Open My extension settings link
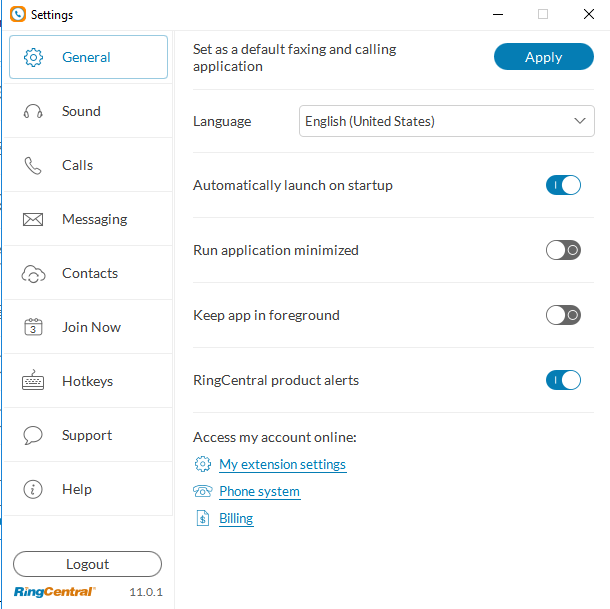Image resolution: width=610 pixels, height=609 pixels. click(x=282, y=464)
